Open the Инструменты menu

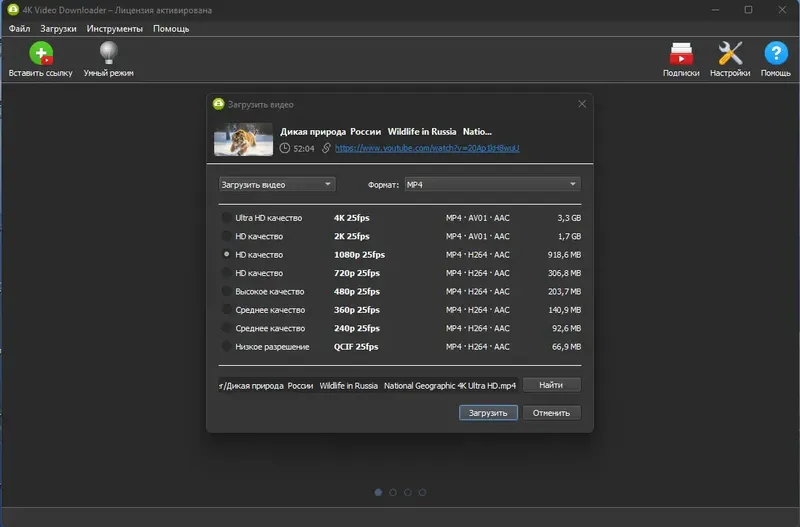point(115,29)
